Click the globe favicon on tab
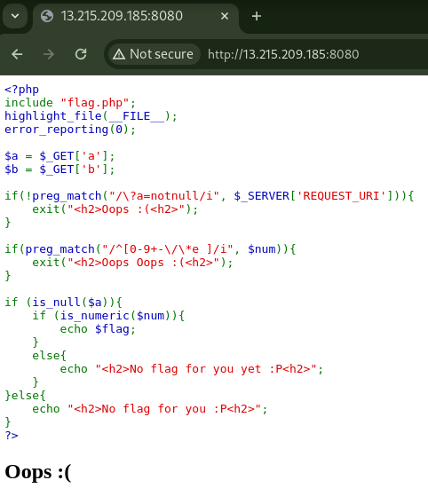Viewport: 428px width, 504px height. 47,16
